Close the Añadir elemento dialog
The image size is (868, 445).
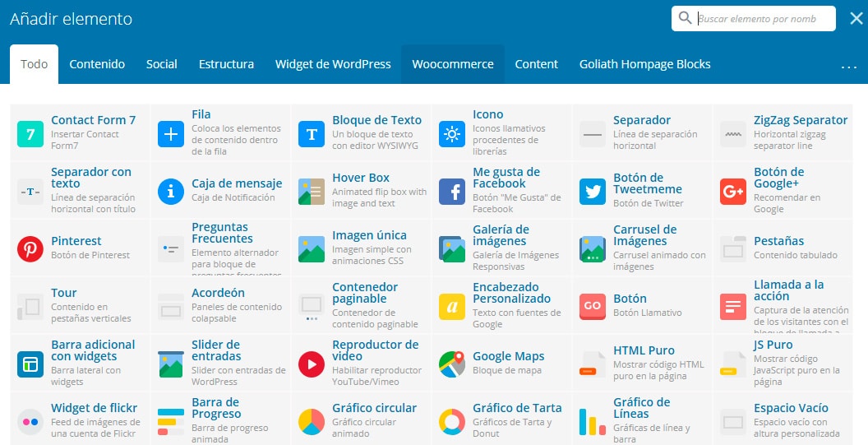pyautogui.click(x=856, y=19)
